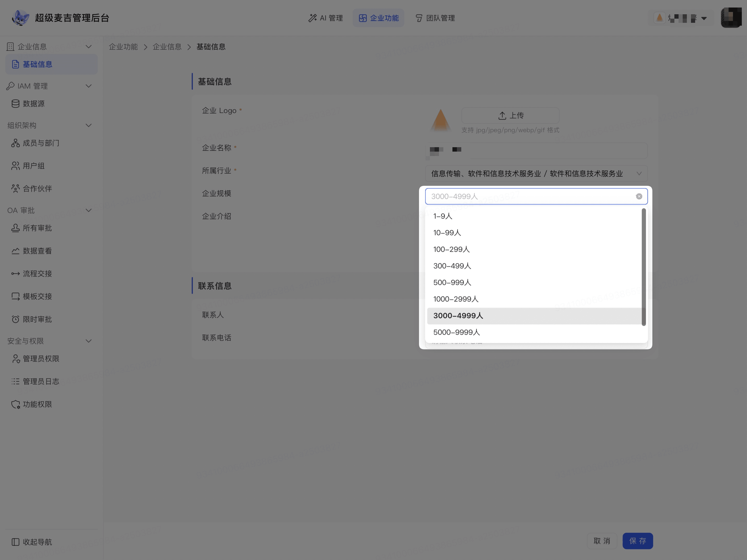Image resolution: width=747 pixels, height=560 pixels.
Task: Collapse the 组织架构 sidebar group
Action: tap(88, 126)
